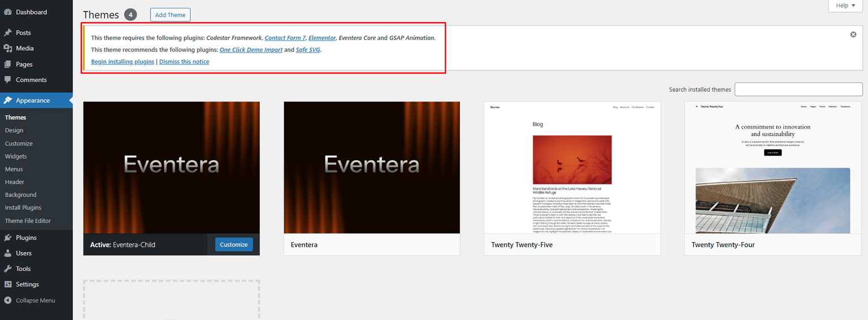Viewport: 868px width, 320px height.
Task: Click the Search installed themes label
Action: point(700,89)
